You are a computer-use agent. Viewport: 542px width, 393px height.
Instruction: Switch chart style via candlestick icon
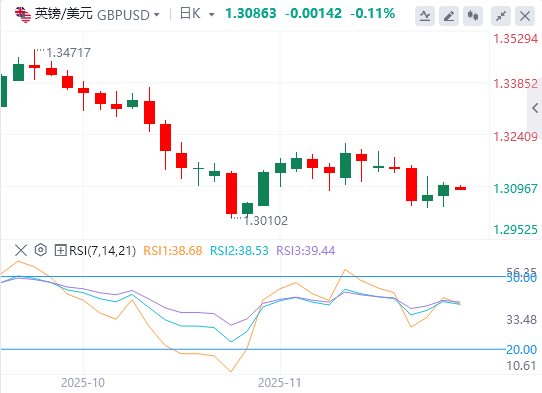click(x=473, y=16)
